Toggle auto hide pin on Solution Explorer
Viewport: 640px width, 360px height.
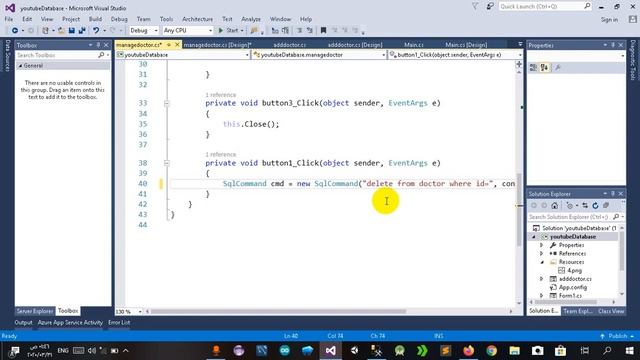click(613, 193)
